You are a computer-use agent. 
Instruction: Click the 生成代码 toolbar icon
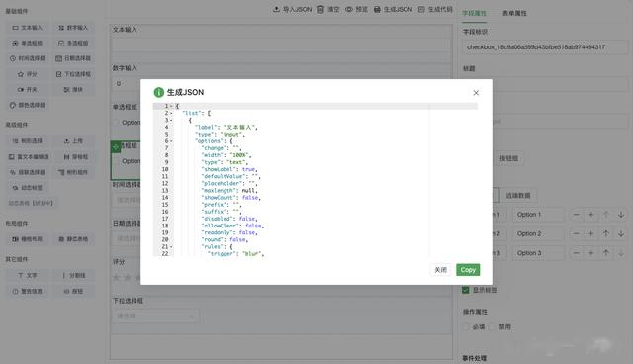click(x=421, y=9)
